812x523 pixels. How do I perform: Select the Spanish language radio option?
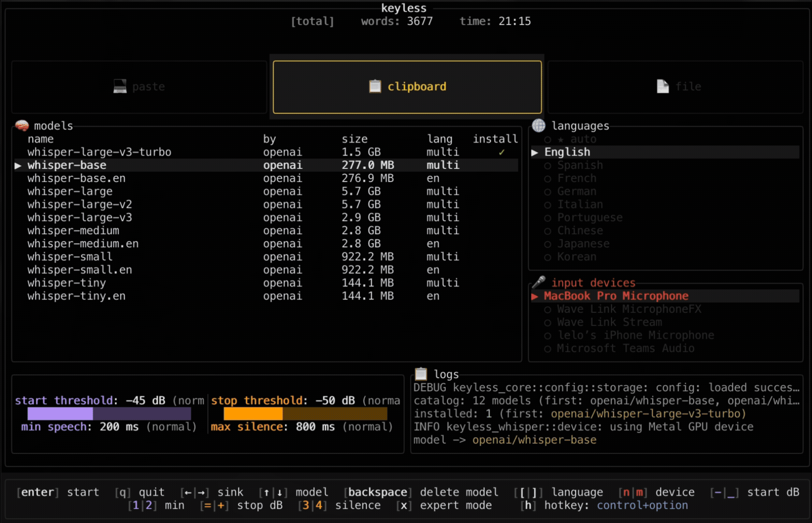pos(548,166)
